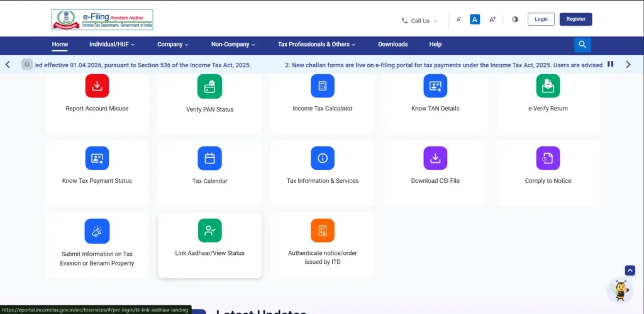
Task: Click the Report Account Misuse icon
Action: pos(97,86)
